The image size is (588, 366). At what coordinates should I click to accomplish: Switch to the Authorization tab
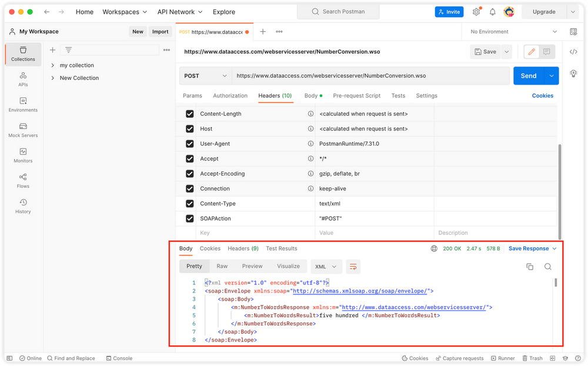click(x=230, y=96)
